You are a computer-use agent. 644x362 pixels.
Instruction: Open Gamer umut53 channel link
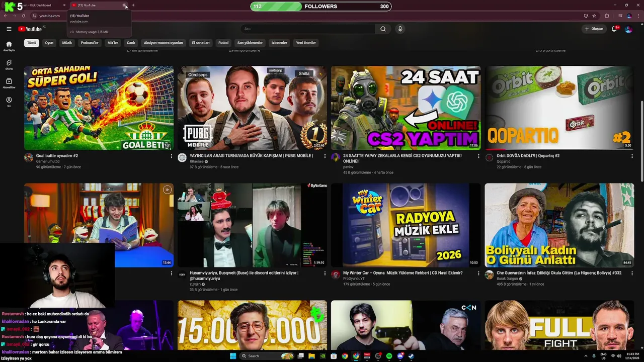pyautogui.click(x=48, y=161)
